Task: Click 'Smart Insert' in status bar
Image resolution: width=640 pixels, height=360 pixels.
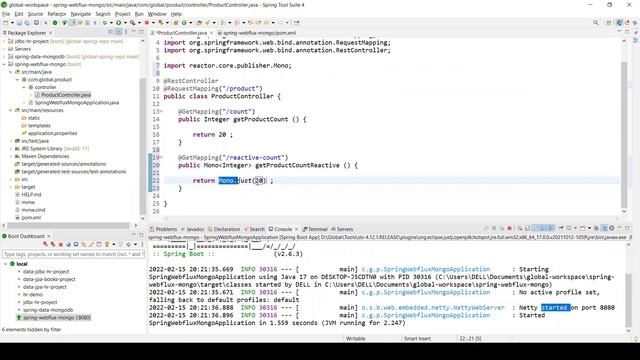Action: tap(417, 338)
